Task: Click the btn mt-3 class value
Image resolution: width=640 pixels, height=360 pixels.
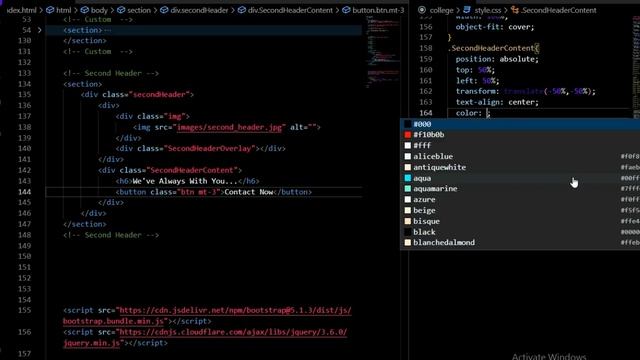Action: pos(198,192)
